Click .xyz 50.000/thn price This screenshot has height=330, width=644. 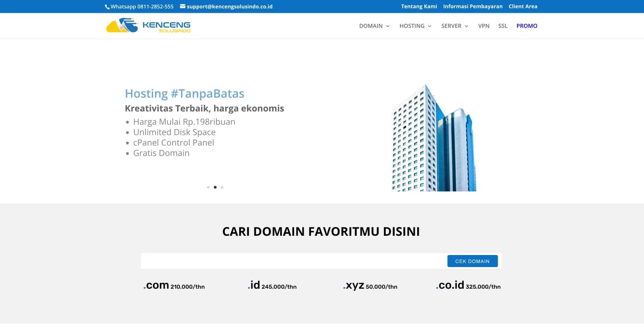tap(370, 285)
